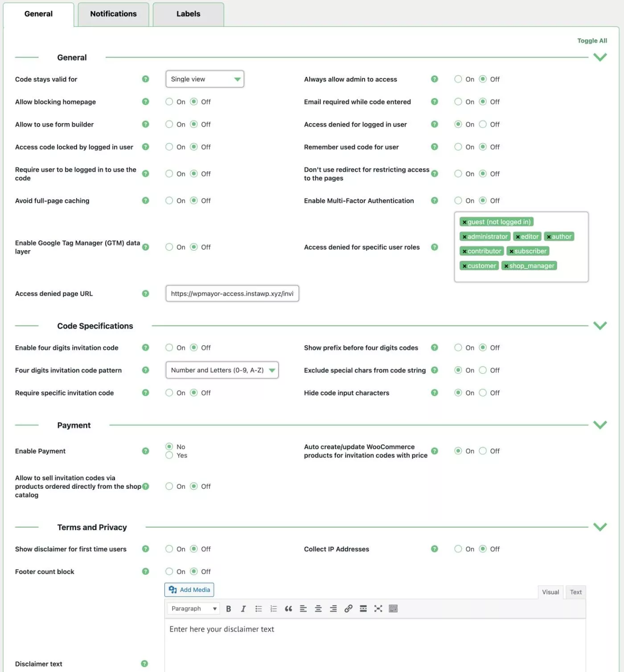Turn on Always allow admin to access
Viewport: 624px width, 672px height.
tap(458, 79)
